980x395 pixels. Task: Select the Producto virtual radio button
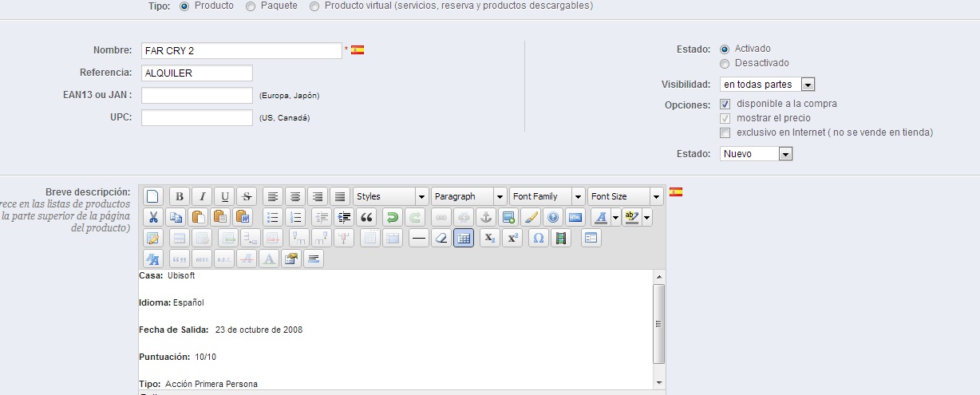(314, 6)
